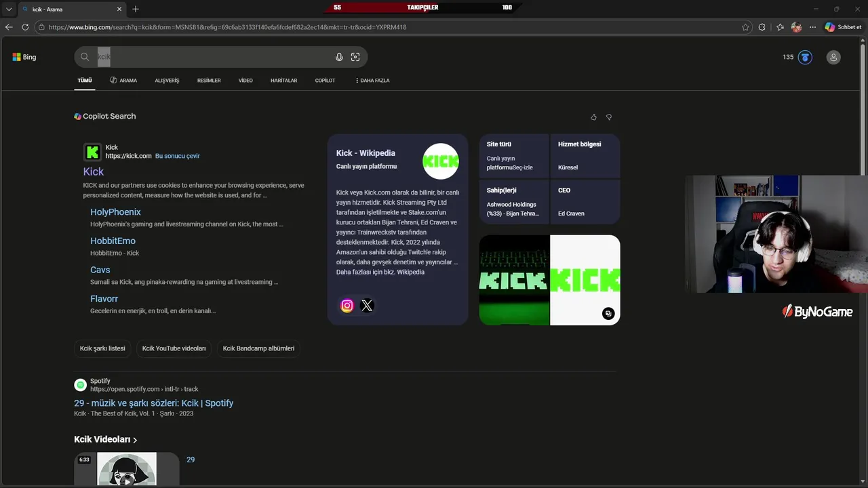868x488 pixels.
Task: Click "Kcik YouTube videoları" suggestion chip
Action: tap(174, 348)
